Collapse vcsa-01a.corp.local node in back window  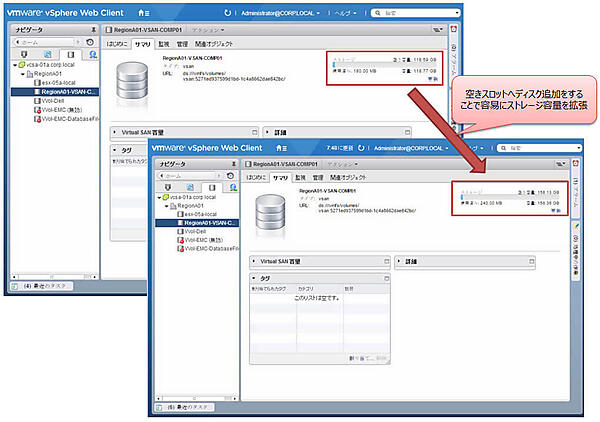(15, 65)
